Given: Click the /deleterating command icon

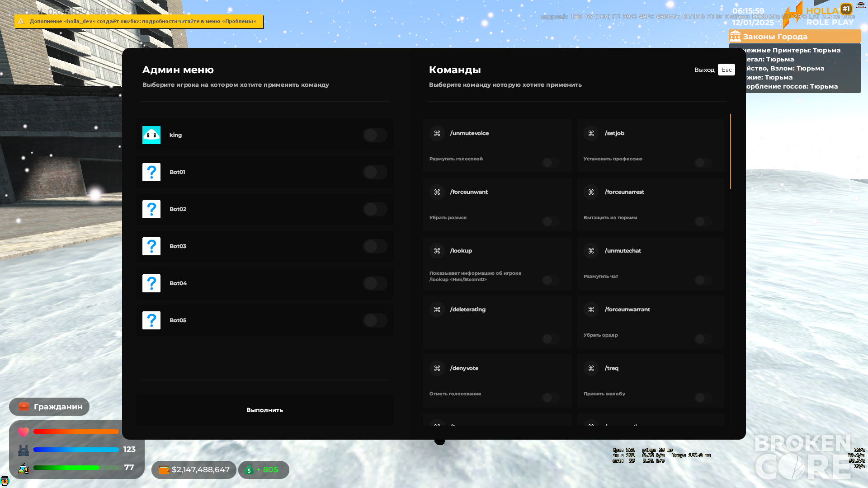Looking at the screenshot, I should pos(437,310).
